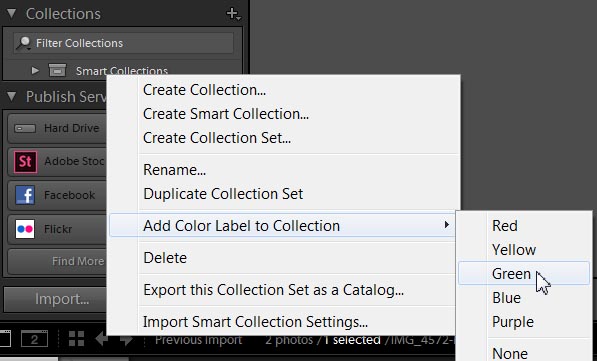
Task: Pick the Blue color label
Action: pyautogui.click(x=524, y=298)
